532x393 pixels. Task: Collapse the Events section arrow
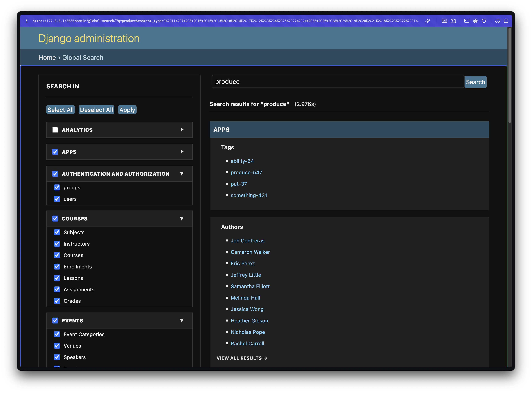[182, 320]
